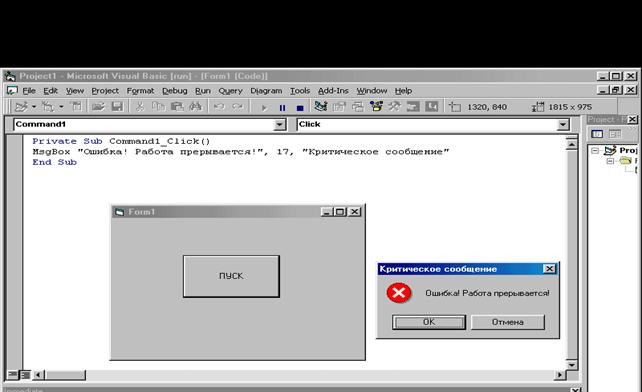
Task: Open the Click procedure dropdown arrow
Action: click(563, 125)
